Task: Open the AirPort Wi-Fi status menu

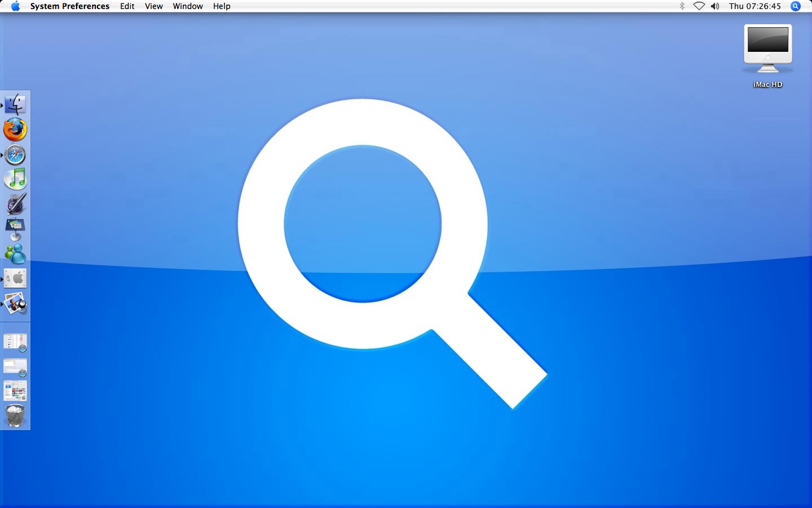Action: click(699, 6)
